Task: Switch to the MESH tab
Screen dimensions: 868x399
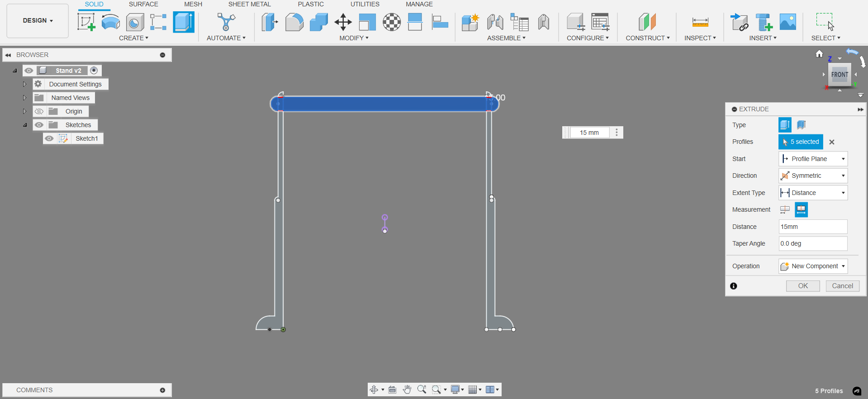Action: point(193,4)
